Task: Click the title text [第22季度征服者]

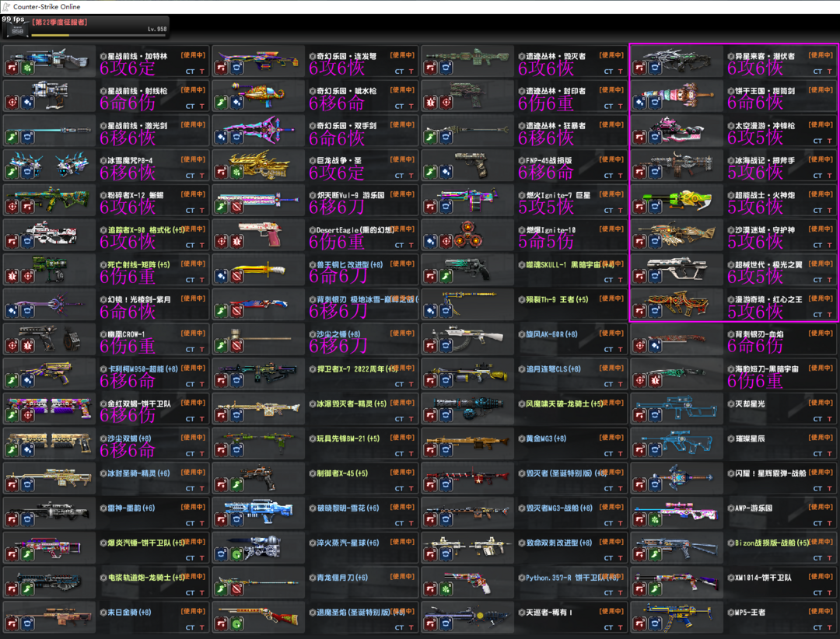Action: point(59,23)
